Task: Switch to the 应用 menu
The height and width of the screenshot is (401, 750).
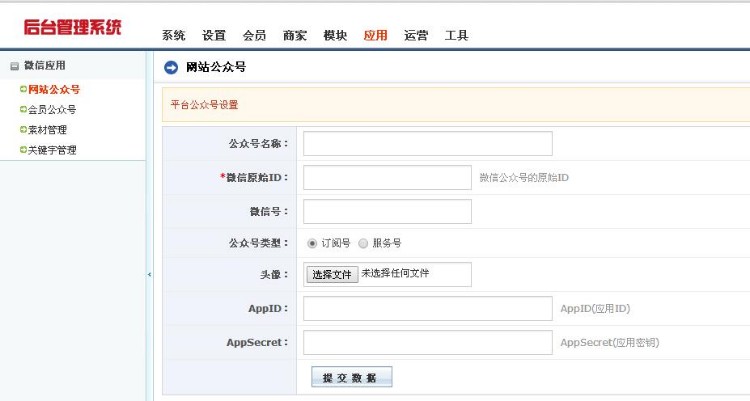Action: point(375,35)
